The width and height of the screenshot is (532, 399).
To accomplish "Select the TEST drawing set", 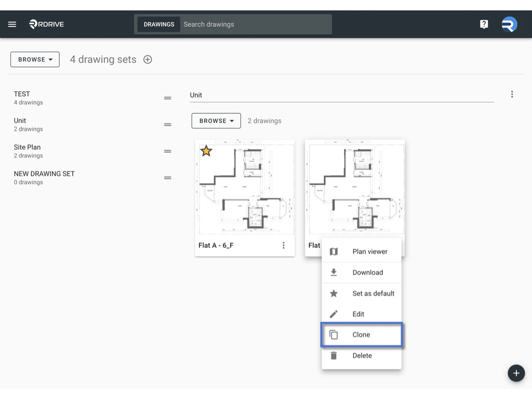I will 92,98.
